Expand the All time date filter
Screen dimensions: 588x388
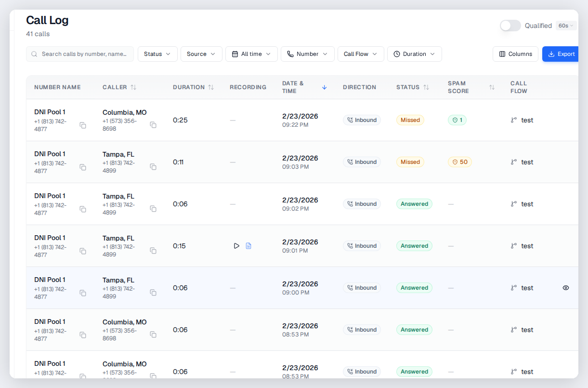(x=251, y=54)
